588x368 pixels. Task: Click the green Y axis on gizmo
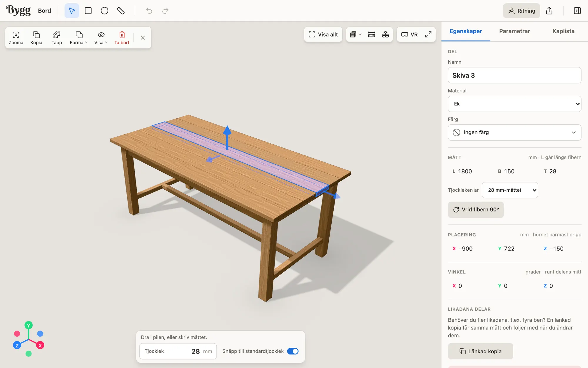[x=29, y=326]
